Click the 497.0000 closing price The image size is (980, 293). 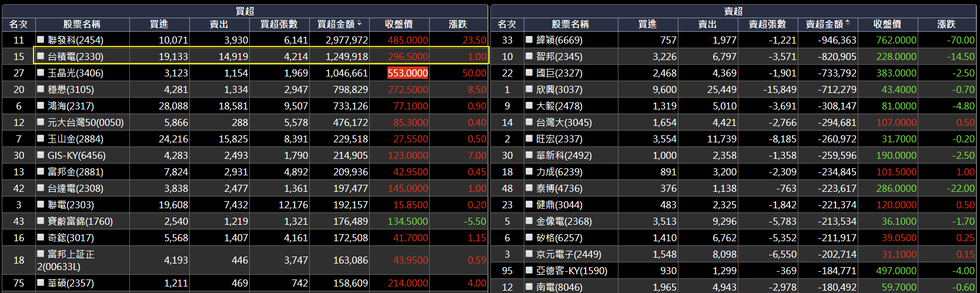[896, 271]
